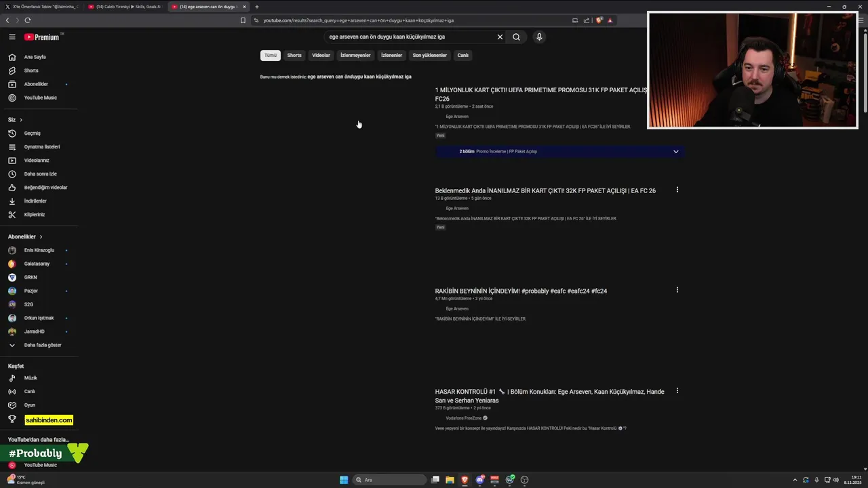
Task: Open options for RAKİBİN BEYNİNİN İÇİNDEYİM video
Action: coord(677,290)
